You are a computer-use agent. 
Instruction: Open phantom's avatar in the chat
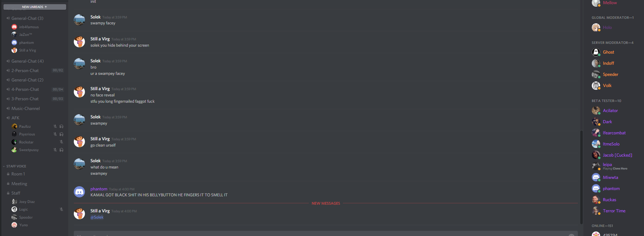coord(79,191)
